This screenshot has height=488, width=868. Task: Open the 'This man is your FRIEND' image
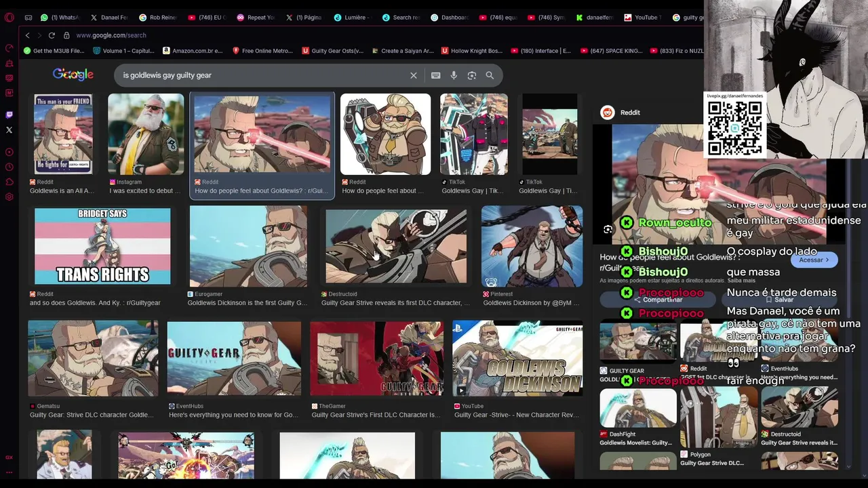[x=63, y=134]
